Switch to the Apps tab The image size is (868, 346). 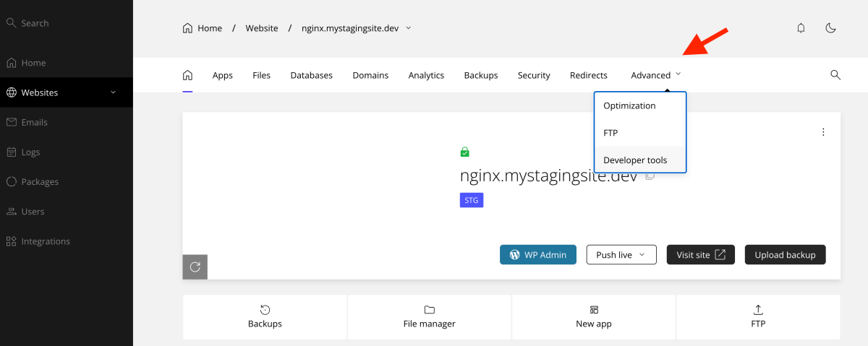pyautogui.click(x=223, y=75)
